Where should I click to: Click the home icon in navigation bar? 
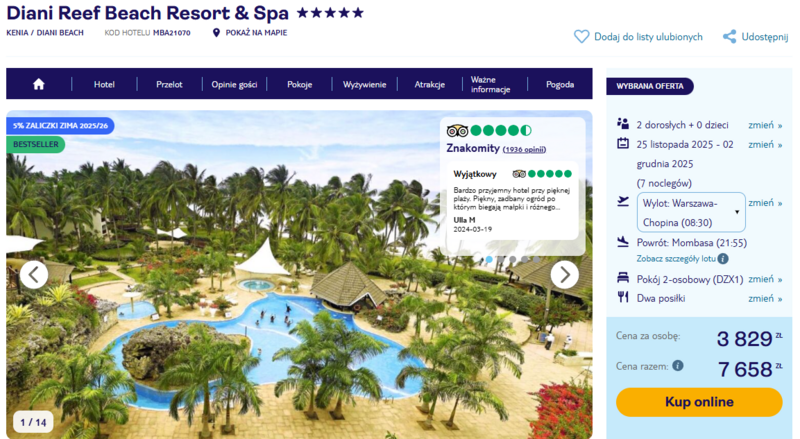point(39,84)
